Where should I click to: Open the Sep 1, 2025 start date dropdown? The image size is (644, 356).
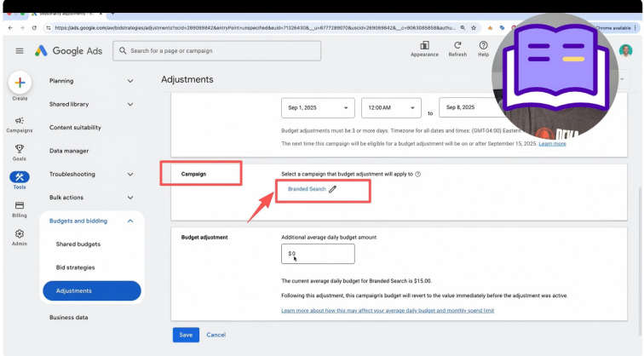318,108
